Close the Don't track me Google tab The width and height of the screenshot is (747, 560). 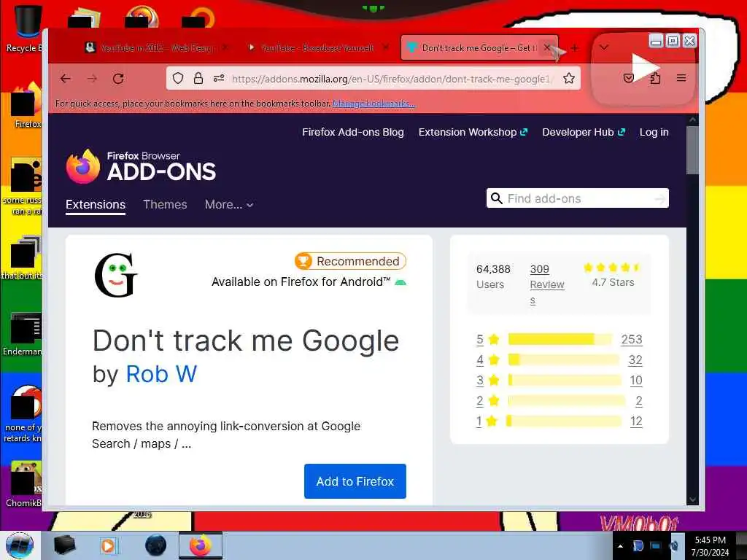tap(547, 47)
